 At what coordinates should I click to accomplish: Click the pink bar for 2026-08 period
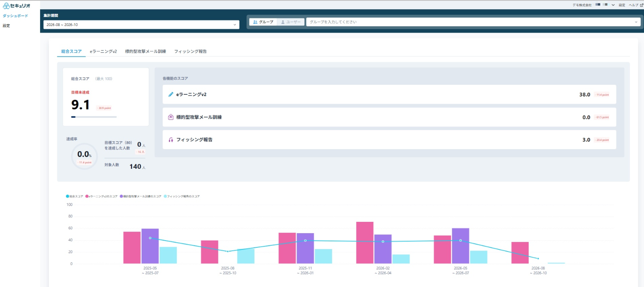520,253
